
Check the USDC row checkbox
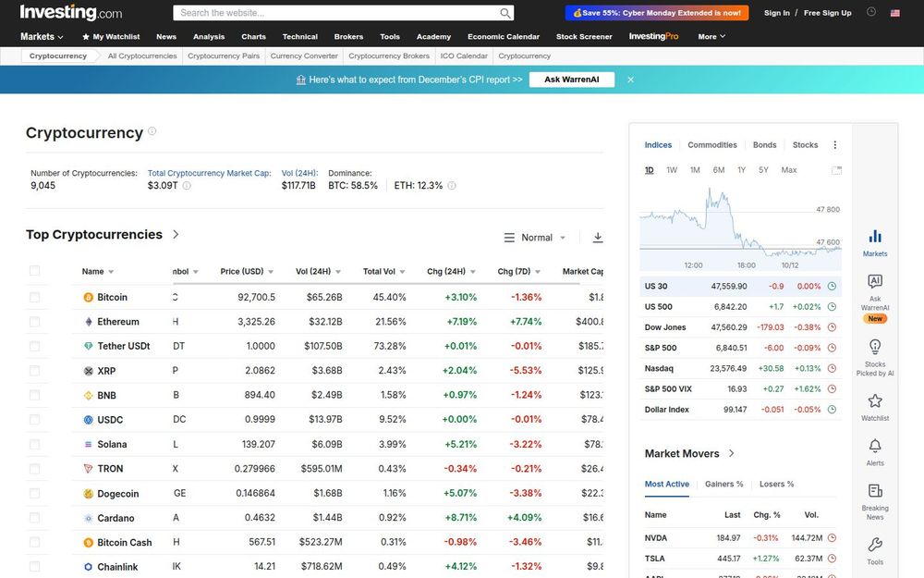pos(35,420)
